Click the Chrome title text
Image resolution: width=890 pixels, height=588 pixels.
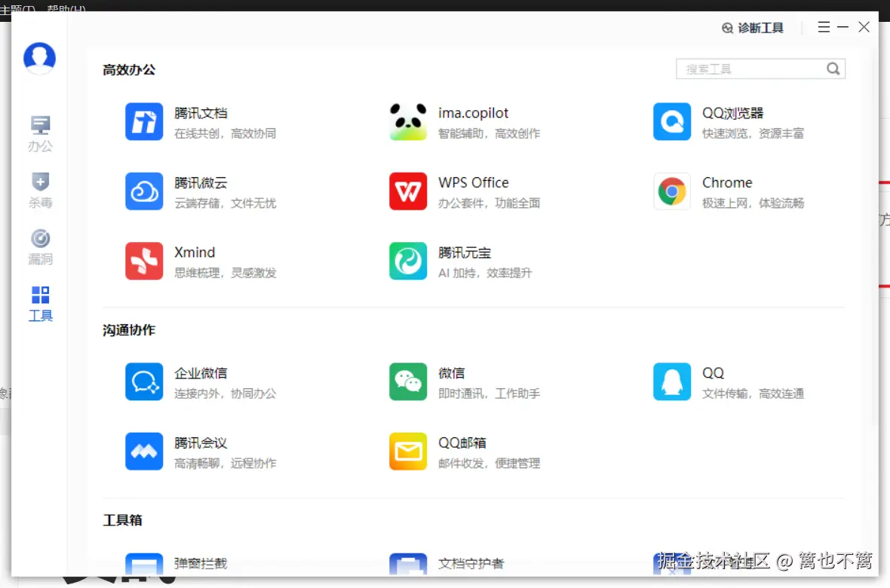click(x=727, y=182)
